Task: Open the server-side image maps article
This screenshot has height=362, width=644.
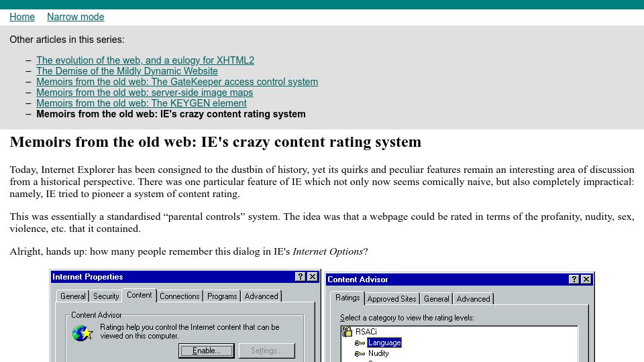Action: click(145, 93)
